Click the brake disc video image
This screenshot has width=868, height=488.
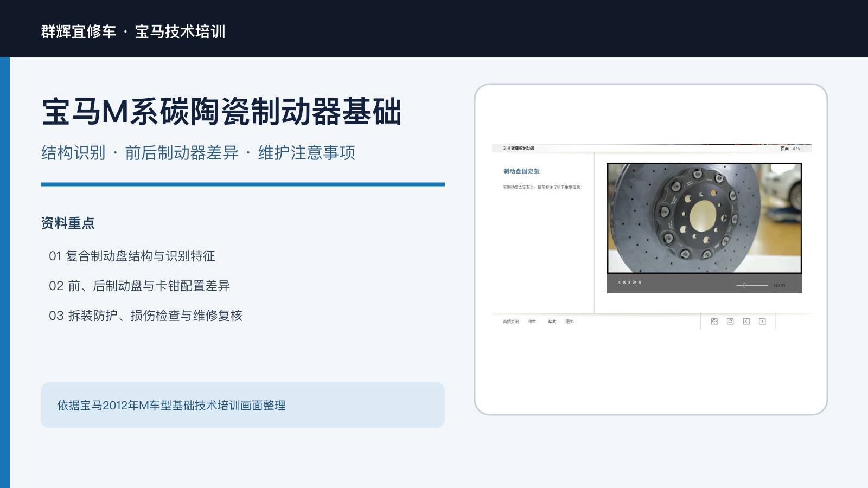(x=704, y=218)
